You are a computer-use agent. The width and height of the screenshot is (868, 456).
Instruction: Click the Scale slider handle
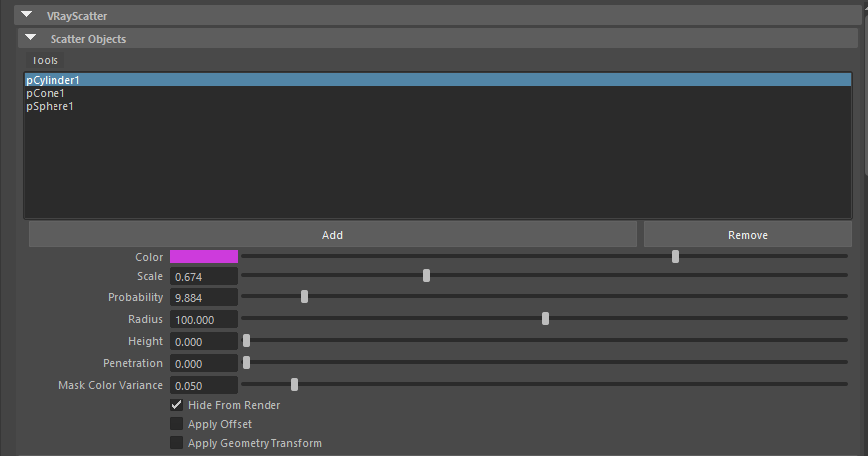tap(426, 276)
